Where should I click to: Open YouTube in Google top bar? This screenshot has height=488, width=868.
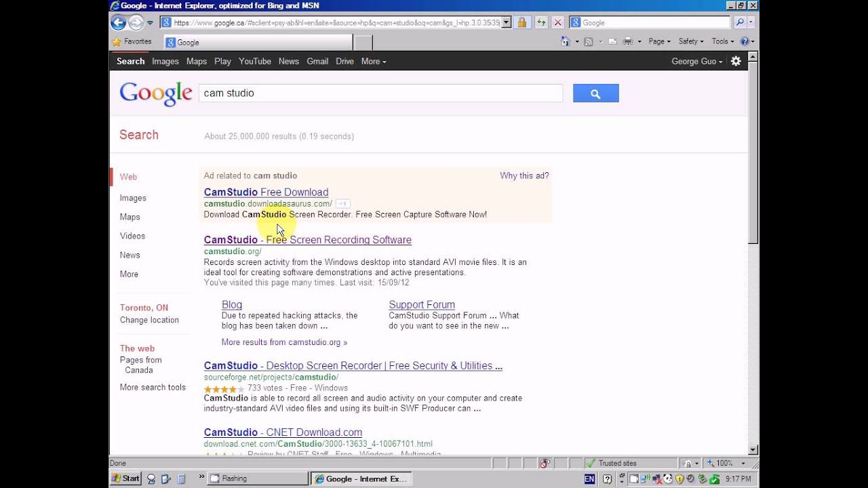coord(255,61)
